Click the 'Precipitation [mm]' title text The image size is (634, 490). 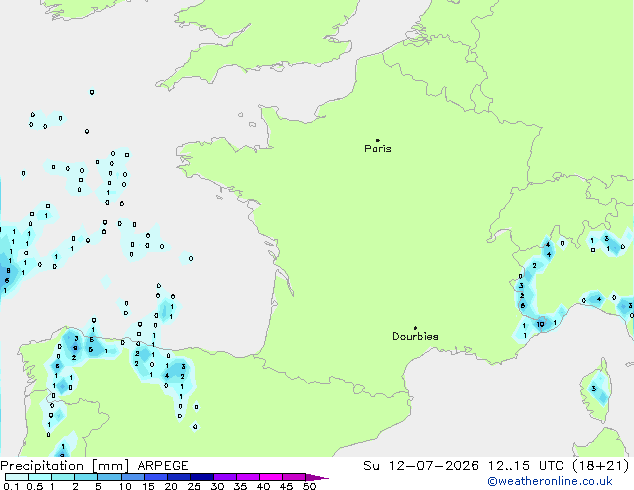pos(65,466)
